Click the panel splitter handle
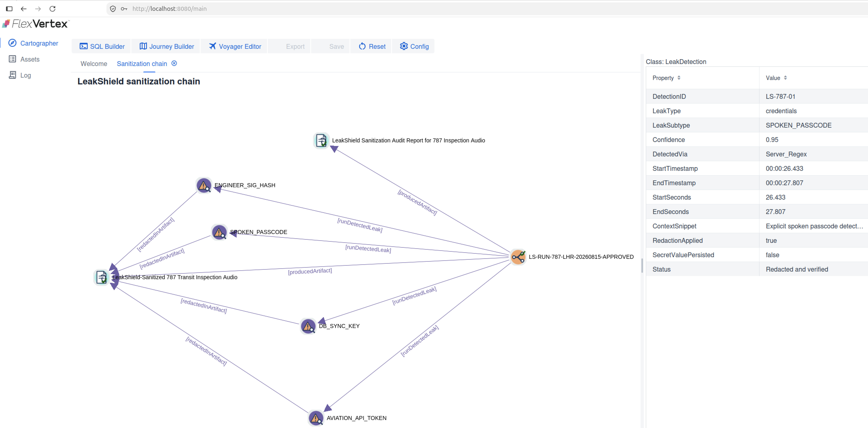 tap(642, 266)
